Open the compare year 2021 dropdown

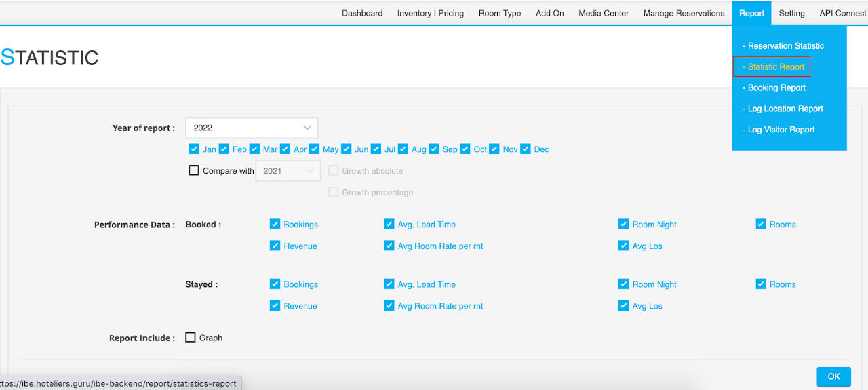pos(288,171)
